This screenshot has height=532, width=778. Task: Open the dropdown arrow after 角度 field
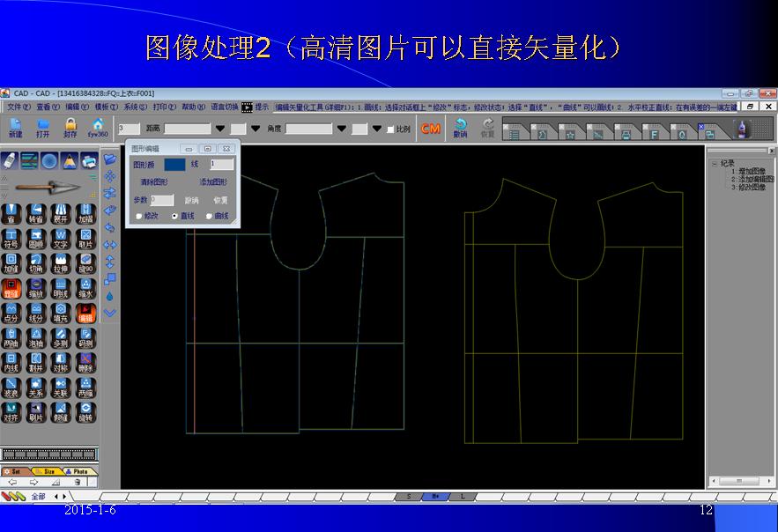pos(341,129)
